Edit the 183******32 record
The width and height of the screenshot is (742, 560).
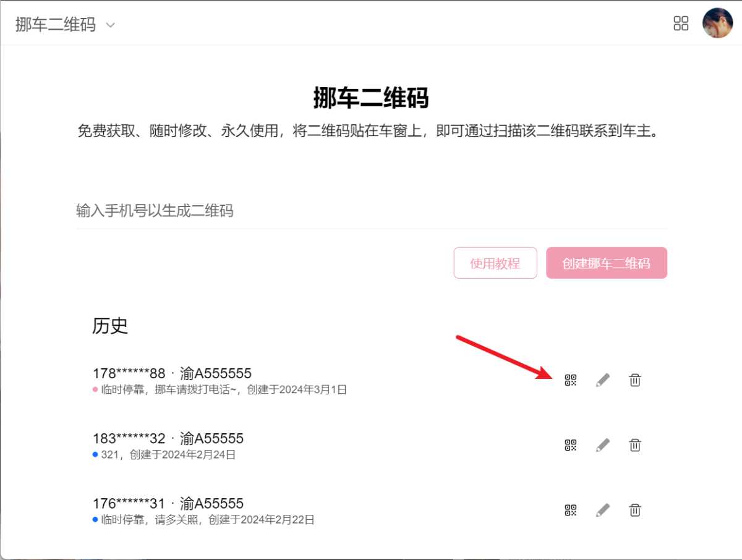(x=602, y=445)
